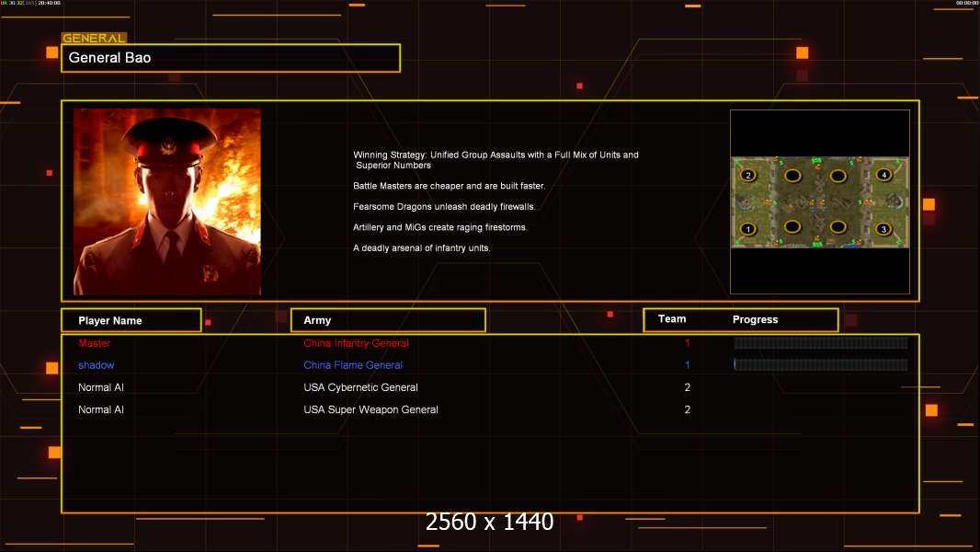Click 'Fearsome Dragons unleash deadly firewalls' line
Screen dimensions: 980x552
pyautogui.click(x=444, y=206)
